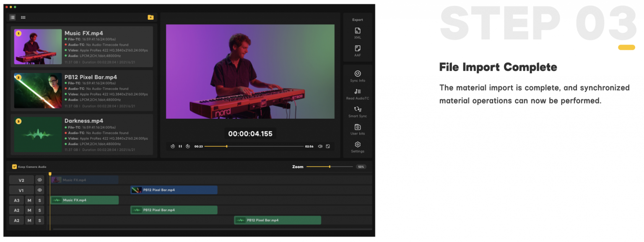Switch the bin to list view

tap(12, 17)
